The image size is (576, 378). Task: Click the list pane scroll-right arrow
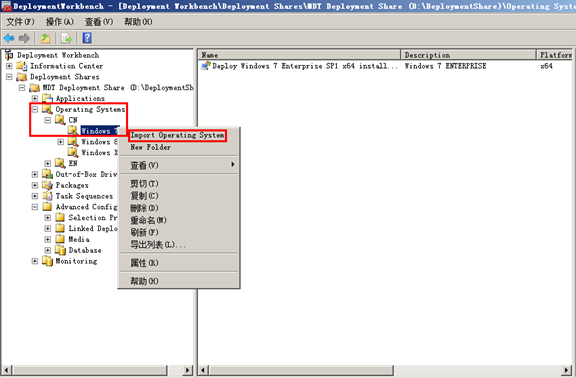[x=567, y=370]
